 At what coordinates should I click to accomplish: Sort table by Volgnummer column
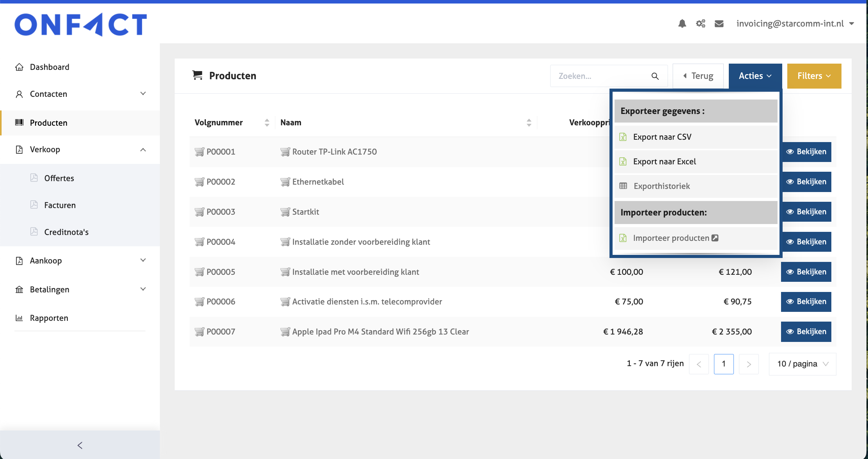pos(267,123)
